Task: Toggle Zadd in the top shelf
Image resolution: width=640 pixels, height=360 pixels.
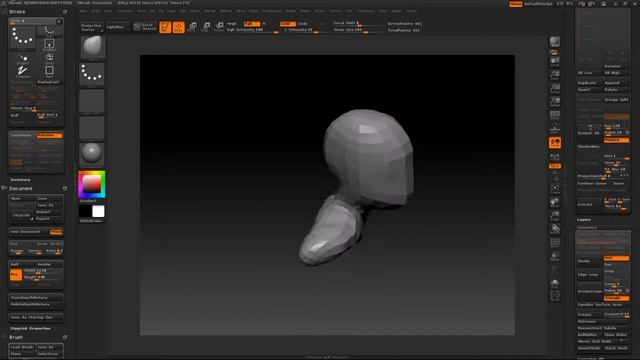Action: pos(287,24)
